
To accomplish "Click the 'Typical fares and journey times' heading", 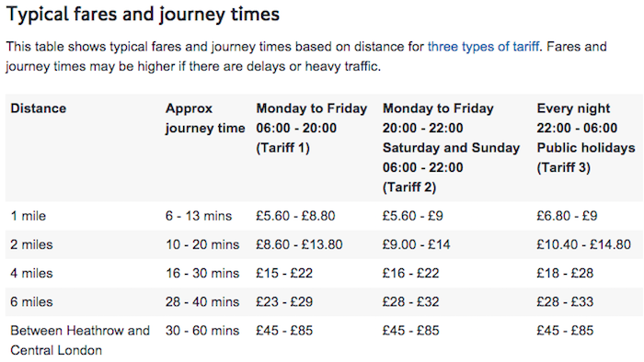I will pyautogui.click(x=143, y=15).
